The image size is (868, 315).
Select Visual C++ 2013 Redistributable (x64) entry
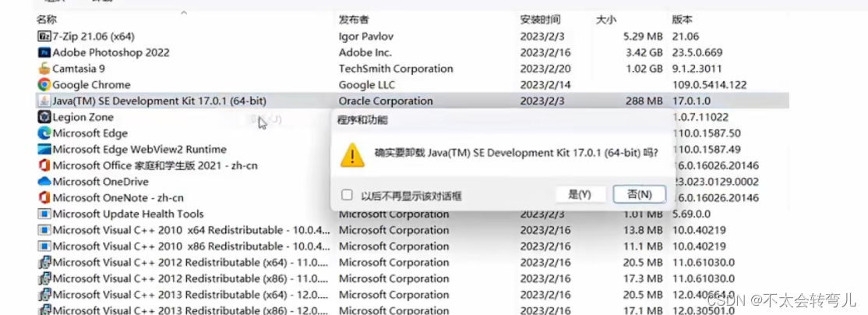[x=191, y=295]
